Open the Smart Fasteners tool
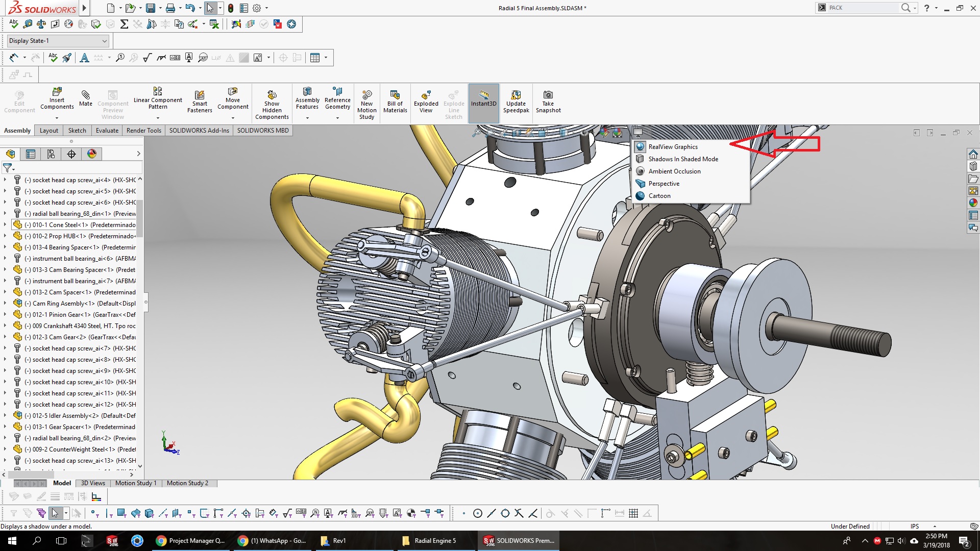This screenshot has width=980, height=551. [x=200, y=95]
